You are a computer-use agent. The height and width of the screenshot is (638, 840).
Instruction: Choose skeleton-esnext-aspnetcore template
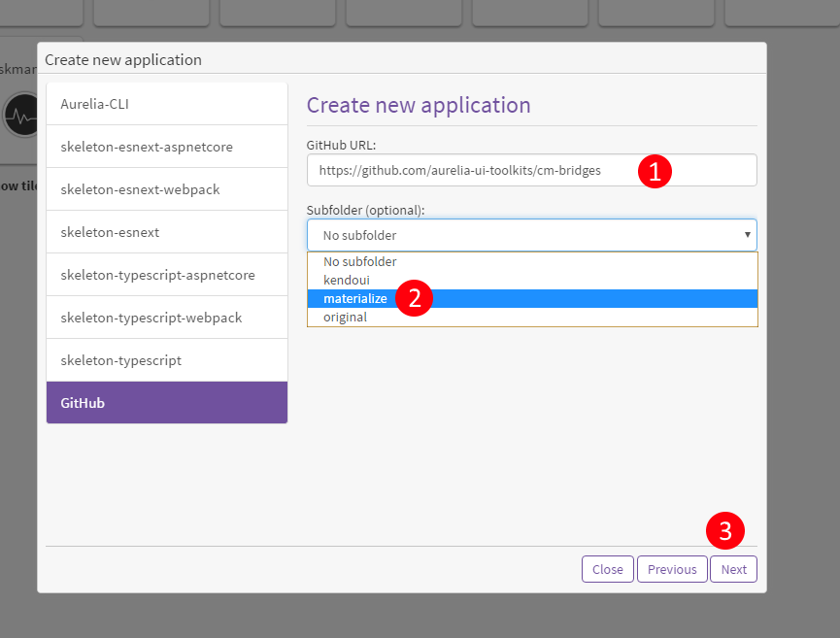point(166,147)
